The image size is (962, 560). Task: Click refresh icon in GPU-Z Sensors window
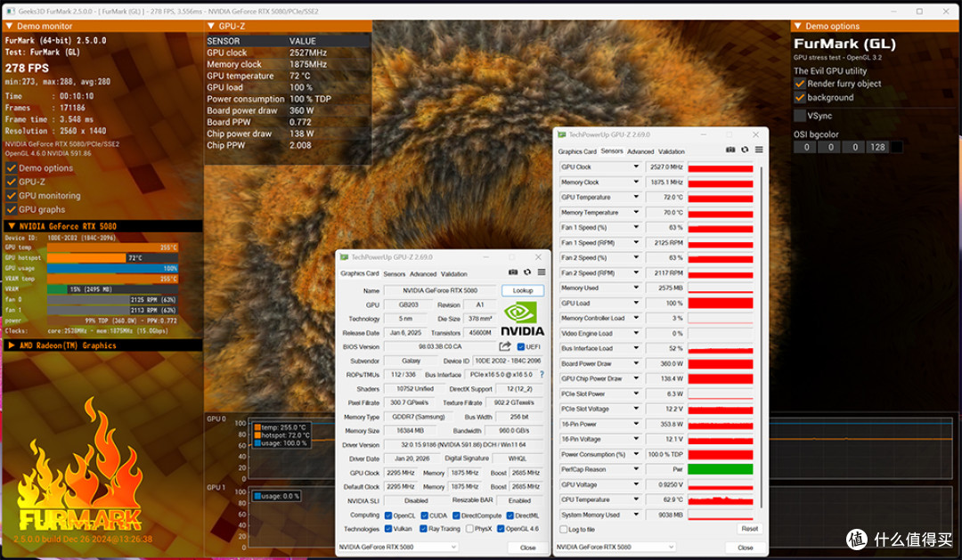tap(745, 150)
